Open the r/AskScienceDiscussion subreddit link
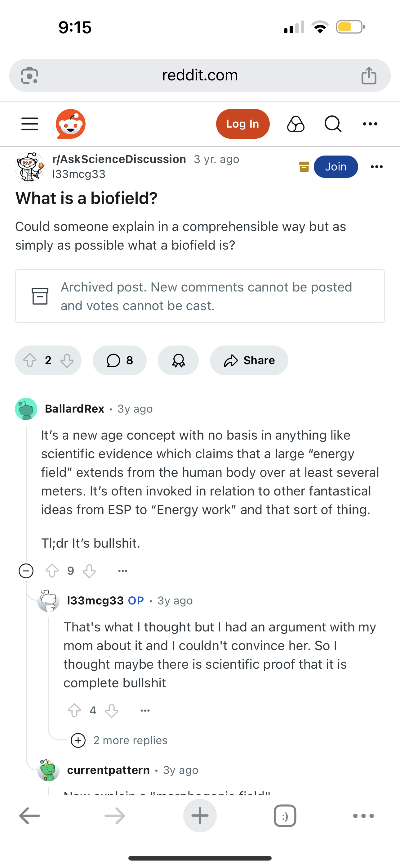 tap(119, 159)
